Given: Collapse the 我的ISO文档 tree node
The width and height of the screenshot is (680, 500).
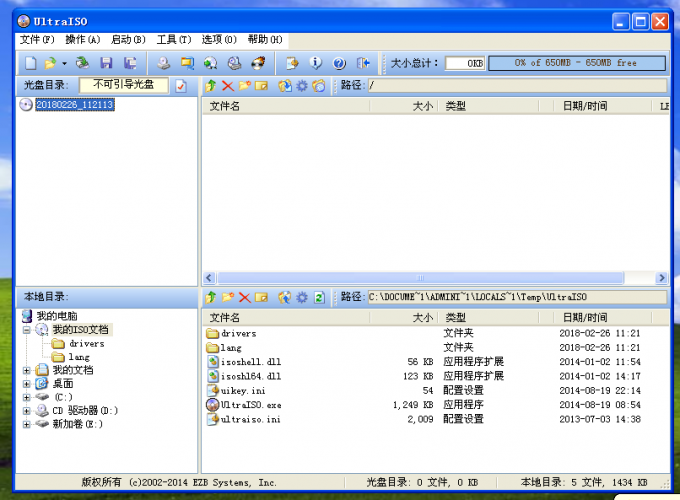Looking at the screenshot, I should [26, 330].
